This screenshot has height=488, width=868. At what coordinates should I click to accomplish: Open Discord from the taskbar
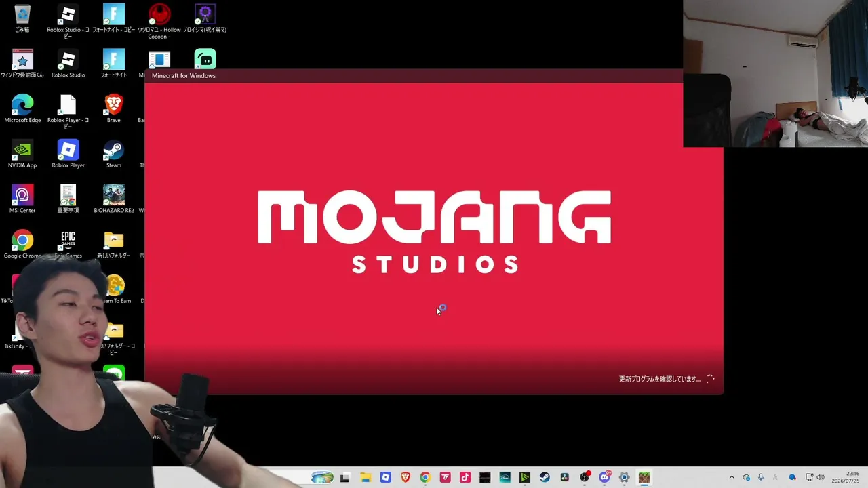click(604, 477)
